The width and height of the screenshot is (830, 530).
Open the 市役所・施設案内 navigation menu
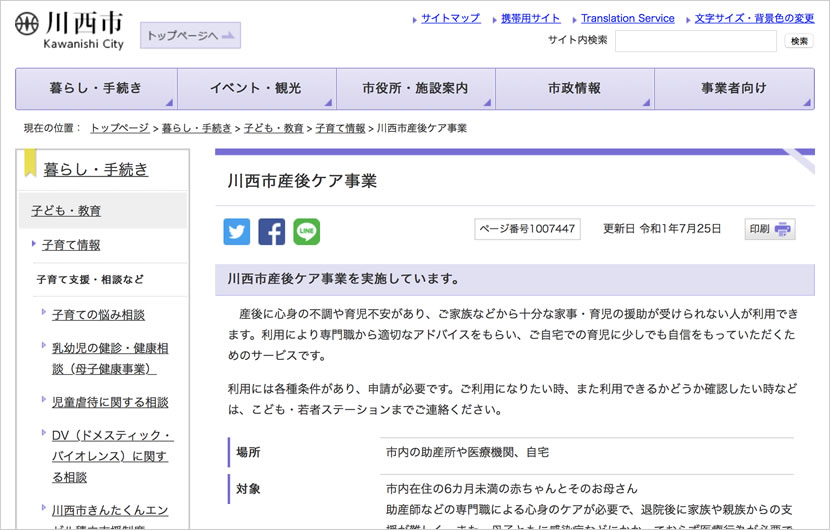pos(416,88)
